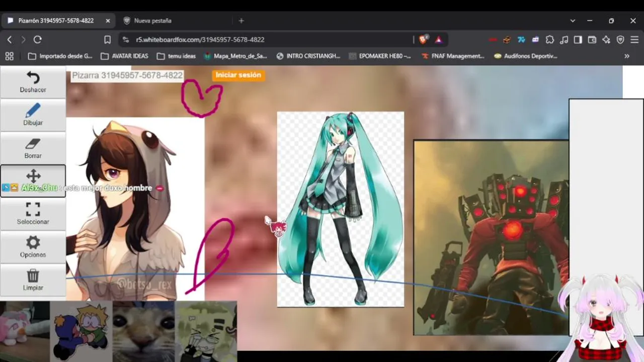Expand the tab search dropdown arrow

[x=573, y=21]
